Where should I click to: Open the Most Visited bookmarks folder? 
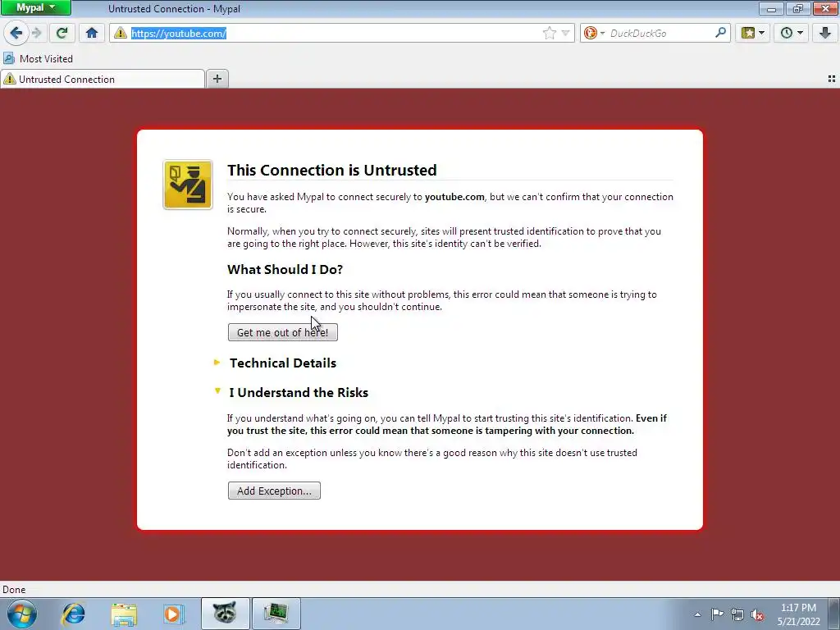tap(38, 58)
